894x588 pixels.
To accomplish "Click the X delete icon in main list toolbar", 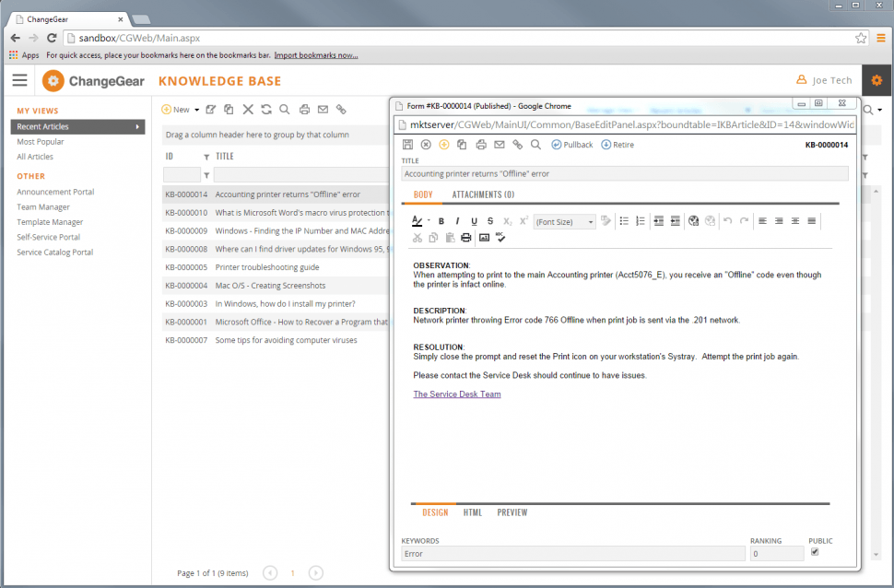I will tap(248, 110).
